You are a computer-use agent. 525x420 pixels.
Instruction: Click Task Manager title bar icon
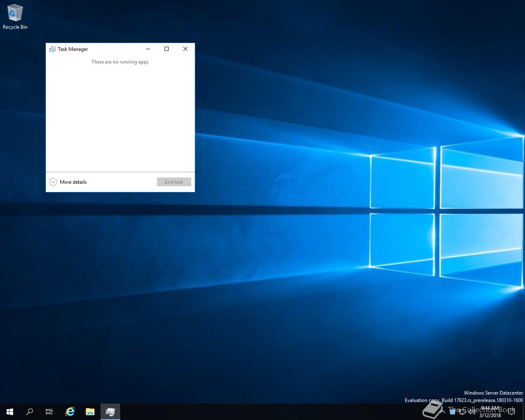coord(52,49)
